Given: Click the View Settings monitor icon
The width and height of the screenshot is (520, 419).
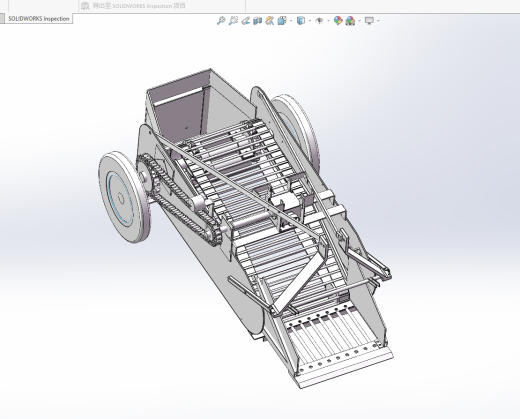Looking at the screenshot, I should click(369, 21).
